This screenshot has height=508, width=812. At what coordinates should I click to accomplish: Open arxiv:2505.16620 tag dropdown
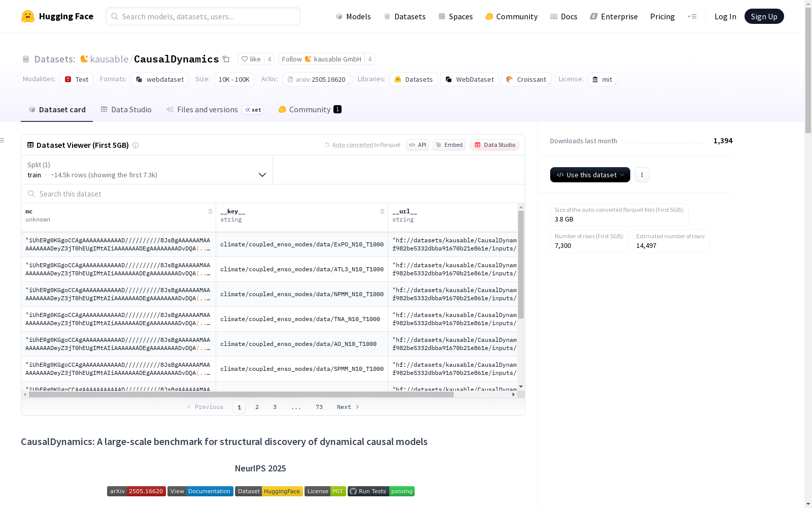pos(316,79)
